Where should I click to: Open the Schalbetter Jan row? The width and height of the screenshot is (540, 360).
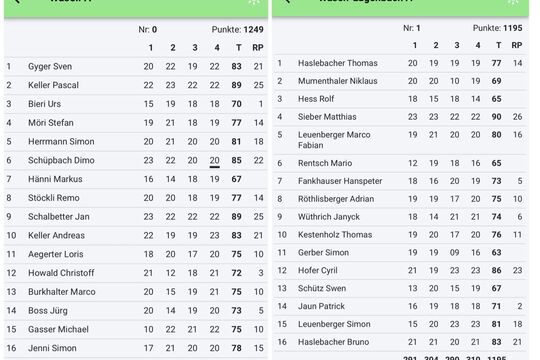pos(136,217)
